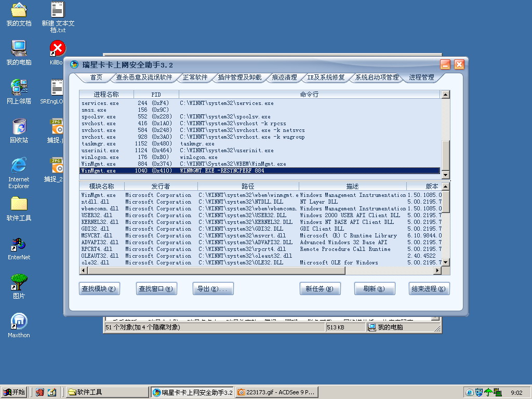Select svchost.exe row with -k rpcss
Viewport: 532px width, 399px height.
pyautogui.click(x=260, y=124)
